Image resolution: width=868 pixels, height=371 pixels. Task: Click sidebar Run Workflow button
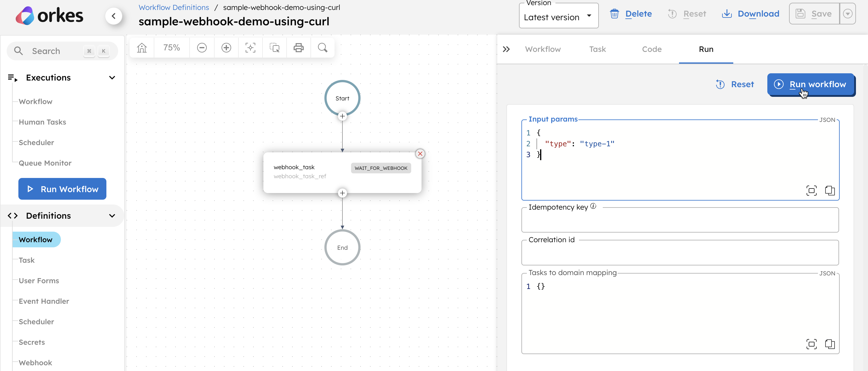point(62,189)
